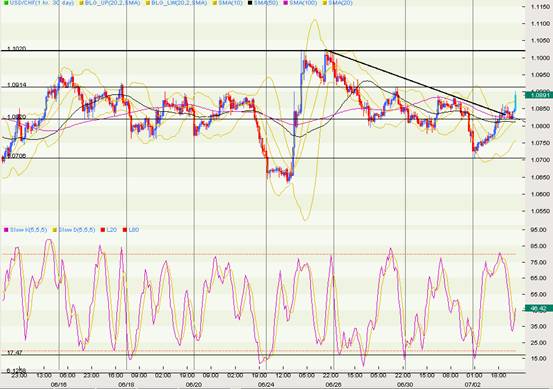This screenshot has width=553, height=389.
Task: Click the 1.0706 support line label
Action: coord(17,156)
